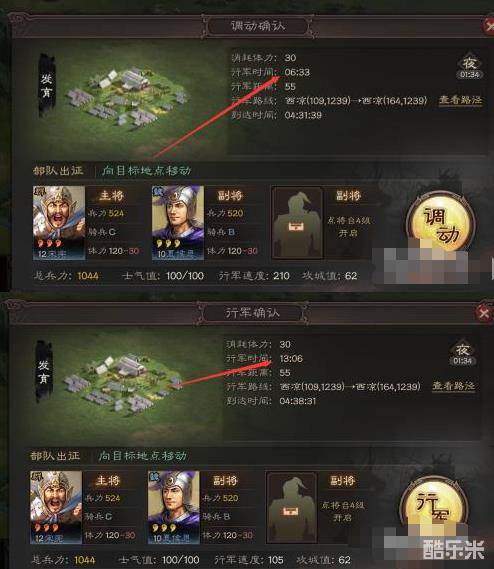Viewport: 494px width, 569px height.
Task: Select purple-helmet vice general in 行军确认 panel
Action: click(173, 507)
